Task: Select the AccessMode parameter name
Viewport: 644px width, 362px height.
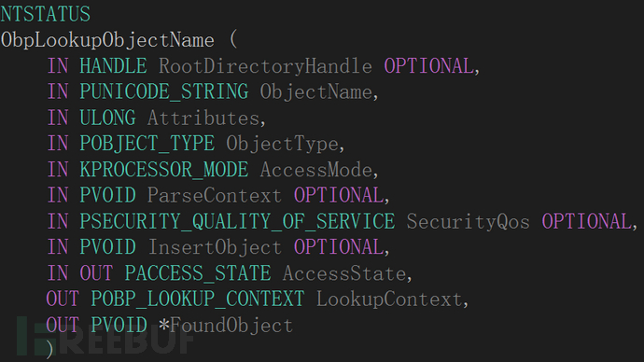Action: 316,170
